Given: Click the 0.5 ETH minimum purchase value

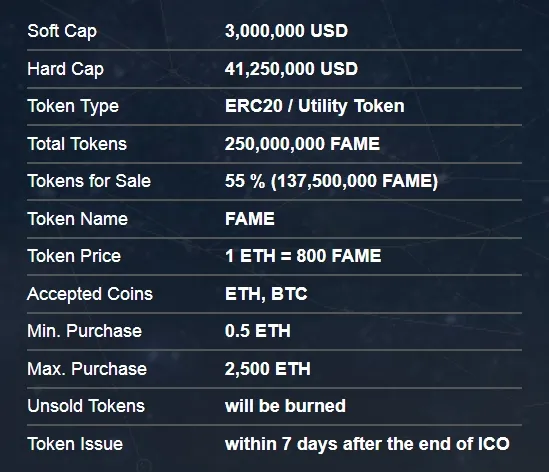Looking at the screenshot, I should click(257, 331).
